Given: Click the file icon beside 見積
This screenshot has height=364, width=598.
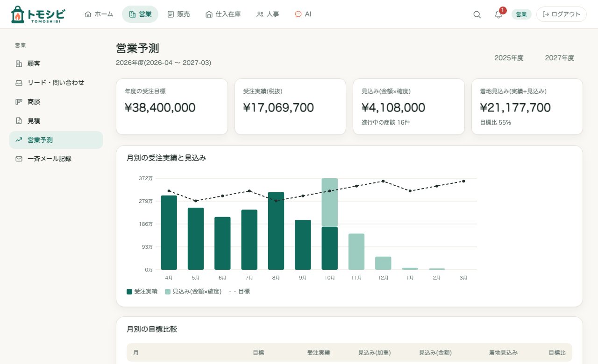Looking at the screenshot, I should 19,121.
